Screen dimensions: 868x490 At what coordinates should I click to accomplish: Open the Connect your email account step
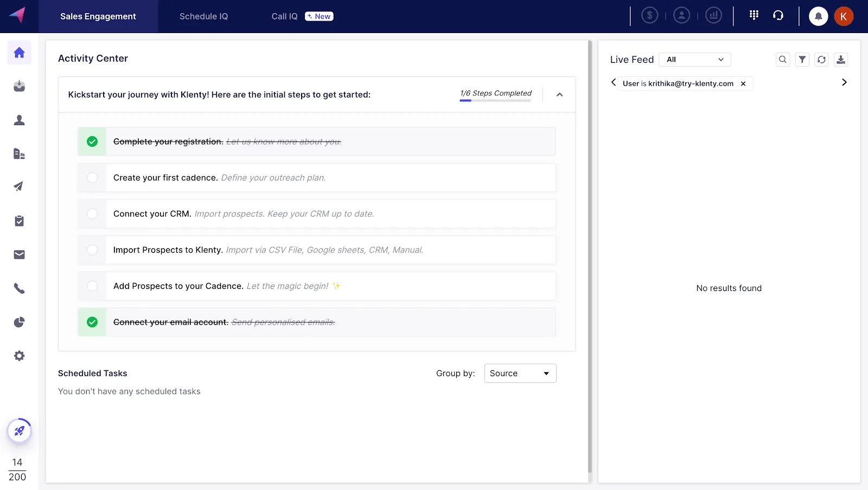pos(317,322)
